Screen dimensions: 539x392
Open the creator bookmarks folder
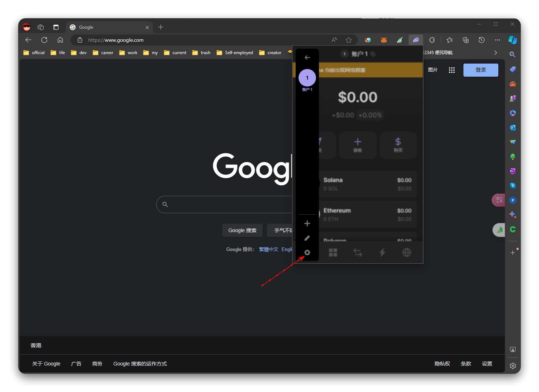click(x=270, y=53)
